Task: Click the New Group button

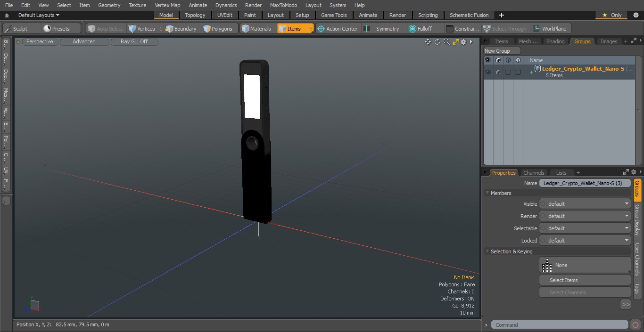Action: (x=502, y=51)
